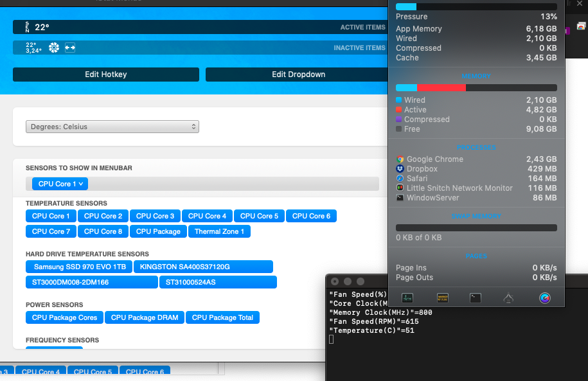Click the INACTIVE ITEMS label
588x381 pixels.
[x=359, y=48]
